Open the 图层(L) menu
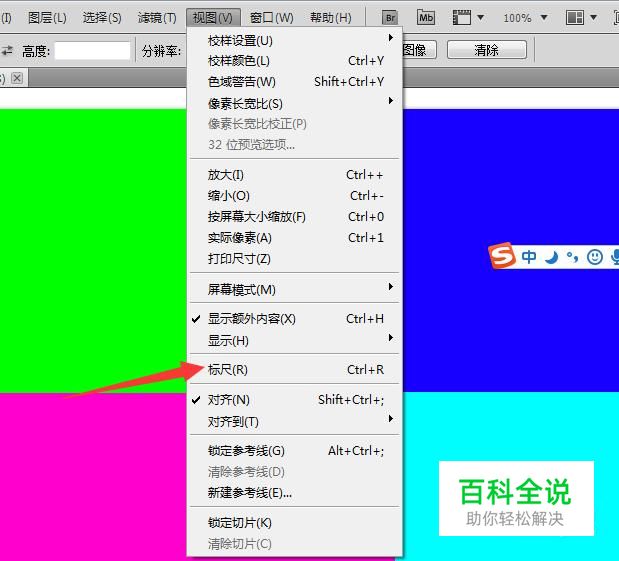The image size is (619, 561). 47,18
